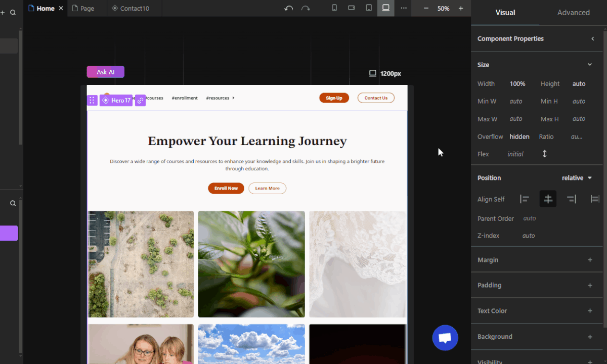The image size is (607, 364).
Task: Click the purple highlighted item in left panel
Action: pyautogui.click(x=9, y=233)
